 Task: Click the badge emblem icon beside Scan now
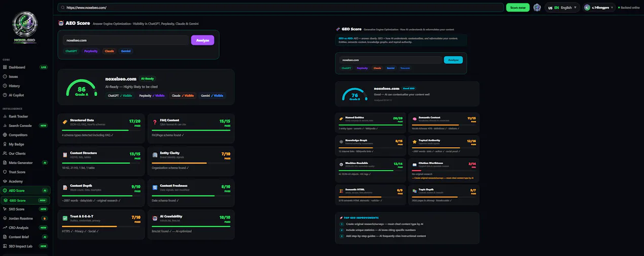537,8
